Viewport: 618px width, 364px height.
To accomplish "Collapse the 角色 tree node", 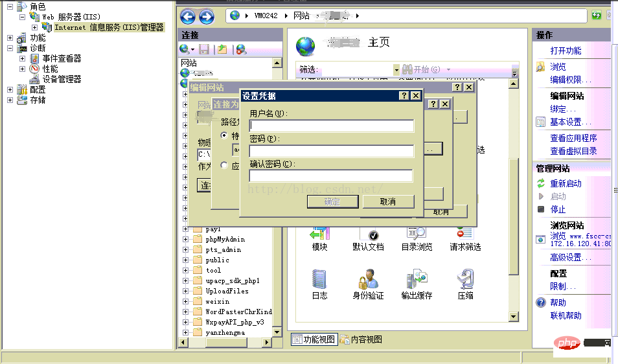I will 10,6.
